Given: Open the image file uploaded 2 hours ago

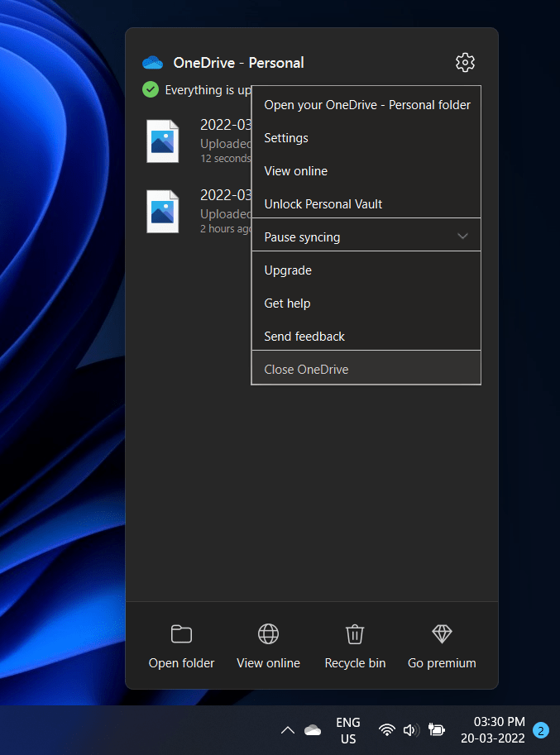Looking at the screenshot, I should 163,212.
